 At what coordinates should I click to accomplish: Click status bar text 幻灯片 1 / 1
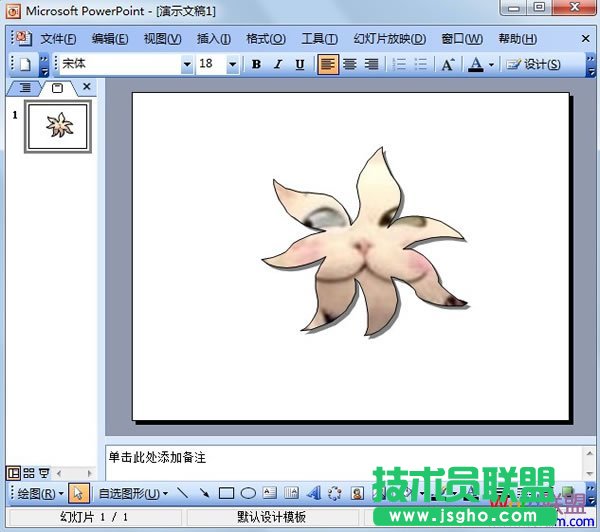click(x=94, y=517)
